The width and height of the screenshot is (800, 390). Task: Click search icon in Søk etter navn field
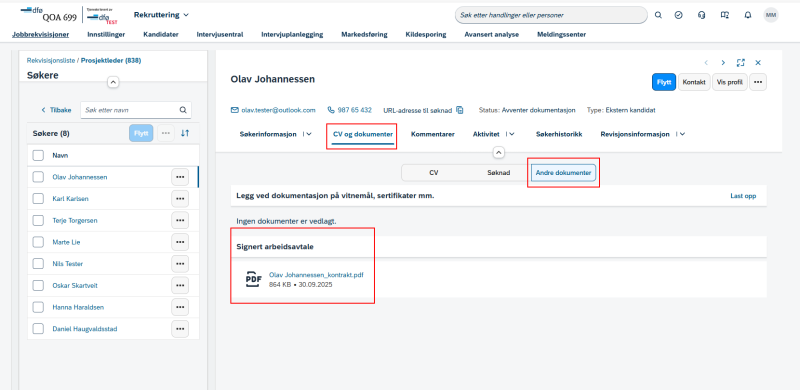183,110
